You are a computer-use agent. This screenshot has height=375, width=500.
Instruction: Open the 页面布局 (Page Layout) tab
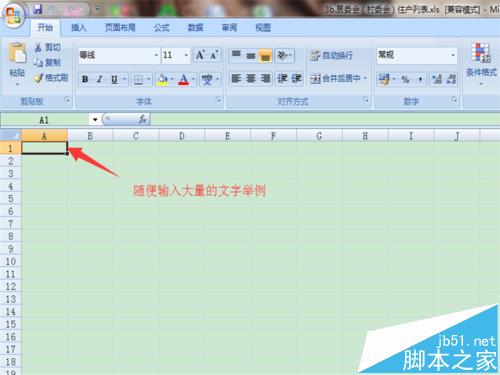pos(120,27)
